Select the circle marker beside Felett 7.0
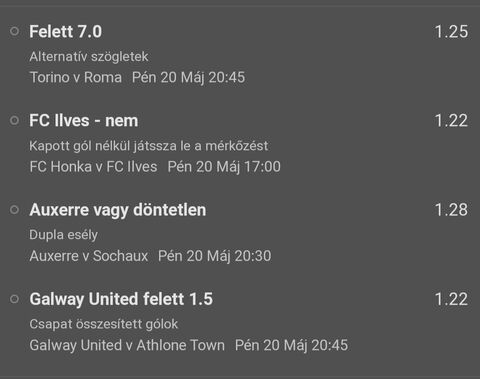Viewport: 480px width, 379px height. click(x=14, y=31)
